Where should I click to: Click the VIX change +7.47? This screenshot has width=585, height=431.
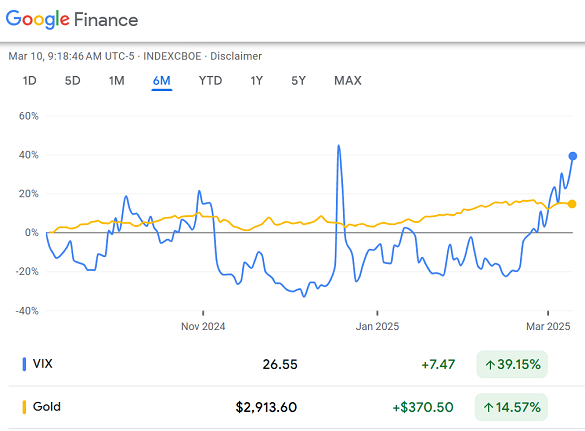(438, 364)
